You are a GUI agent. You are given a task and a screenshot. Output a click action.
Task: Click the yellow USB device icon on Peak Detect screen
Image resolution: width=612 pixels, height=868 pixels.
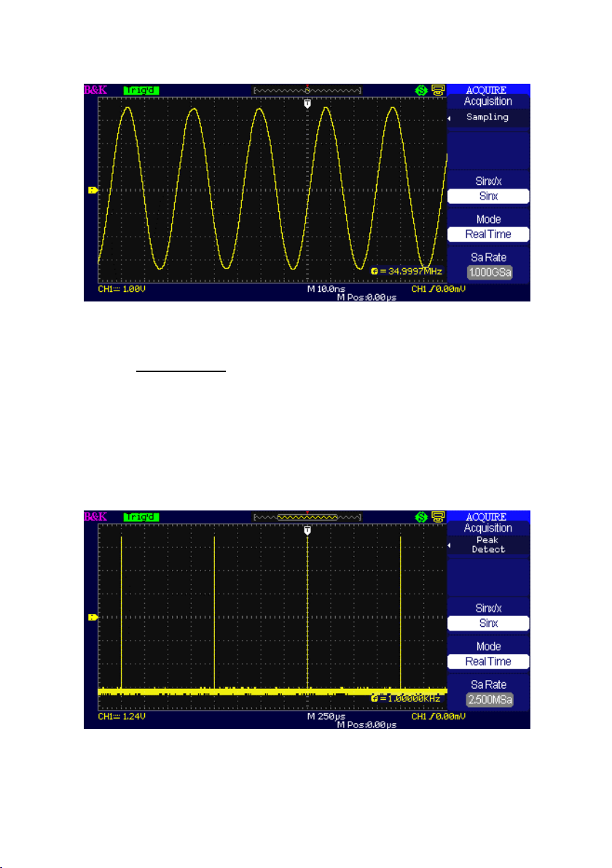[x=438, y=517]
